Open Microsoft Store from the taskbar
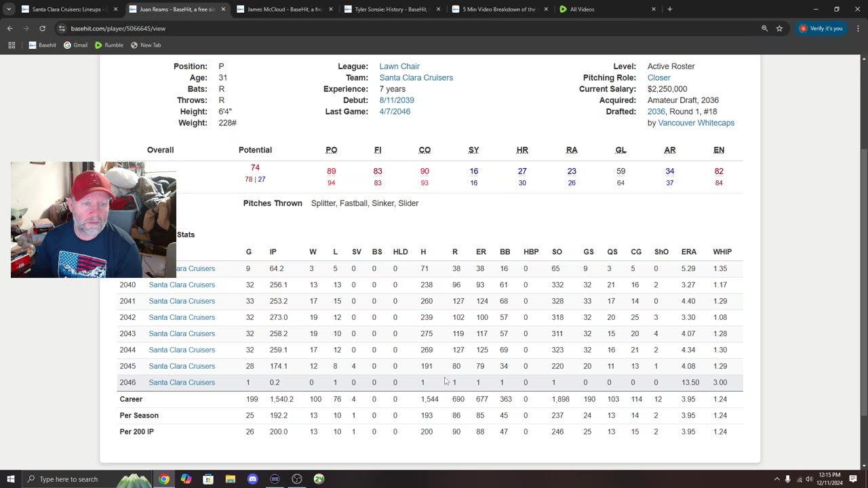The height and width of the screenshot is (488, 868). tap(208, 479)
